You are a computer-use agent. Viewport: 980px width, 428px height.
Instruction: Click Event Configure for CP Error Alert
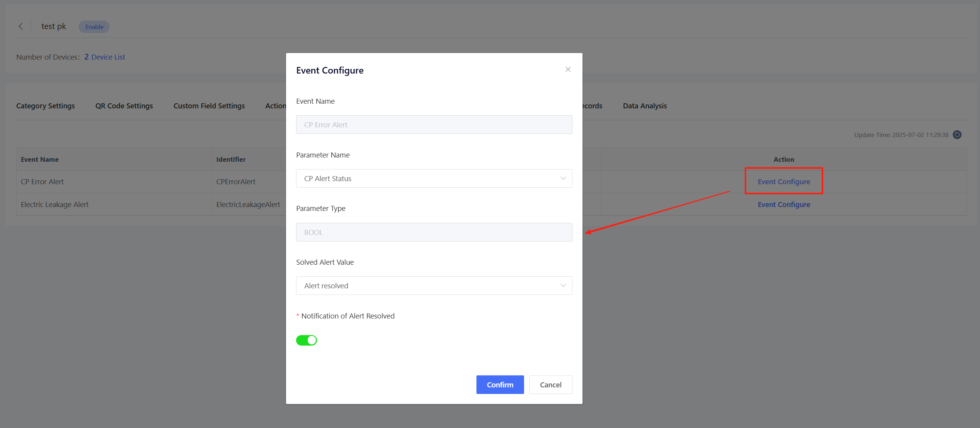coord(783,181)
